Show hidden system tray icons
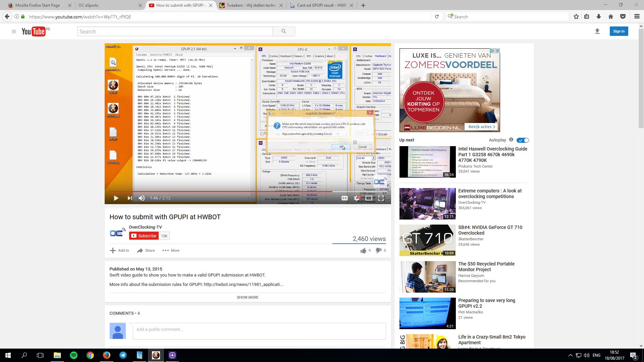644x362 pixels. (x=570, y=355)
